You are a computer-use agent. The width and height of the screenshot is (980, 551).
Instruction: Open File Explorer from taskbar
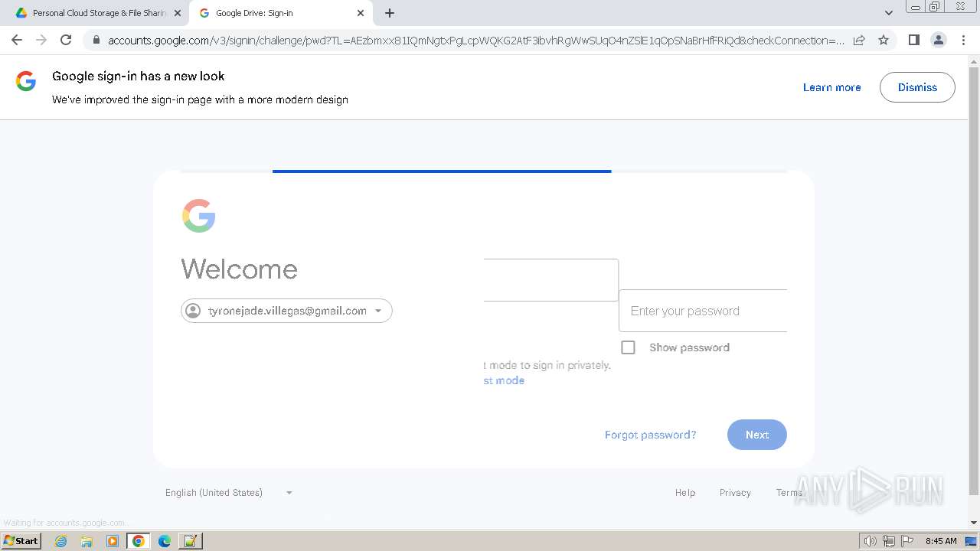coord(87,541)
